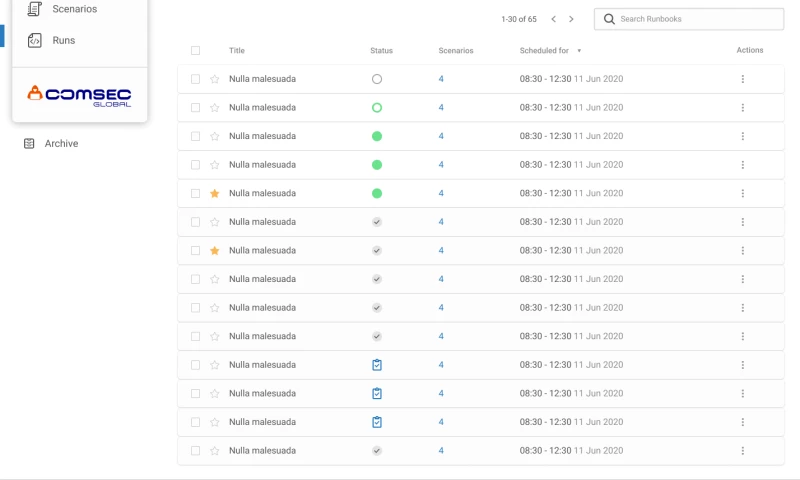Go to the next page of runbooks
800x480 pixels.
tap(571, 19)
